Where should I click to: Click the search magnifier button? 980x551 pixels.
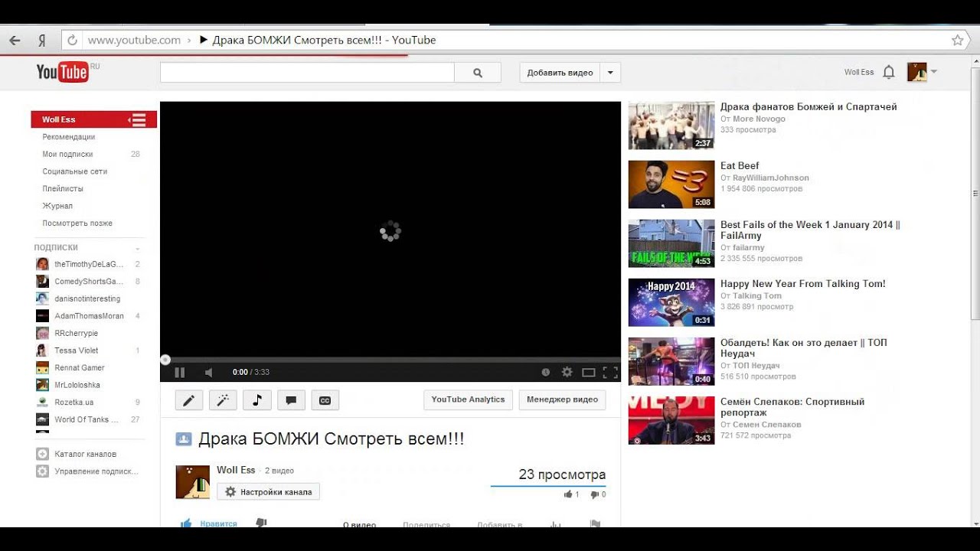click(478, 73)
